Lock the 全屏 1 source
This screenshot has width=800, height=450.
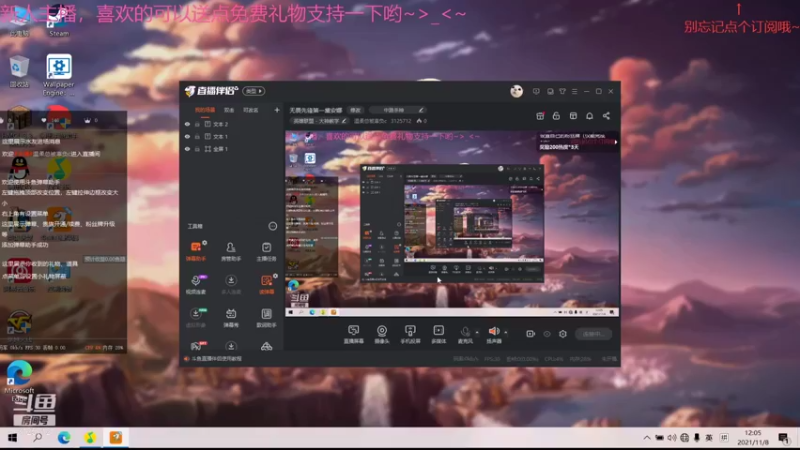pyautogui.click(x=197, y=149)
